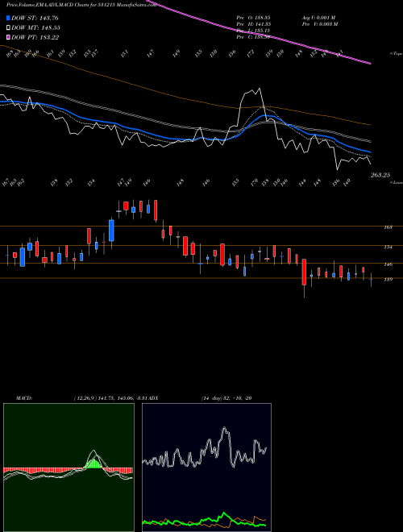The height and width of the screenshot is (532, 403).
Task: Click the 'Avg V: 0.001 M' value
Action: (x=318, y=18)
